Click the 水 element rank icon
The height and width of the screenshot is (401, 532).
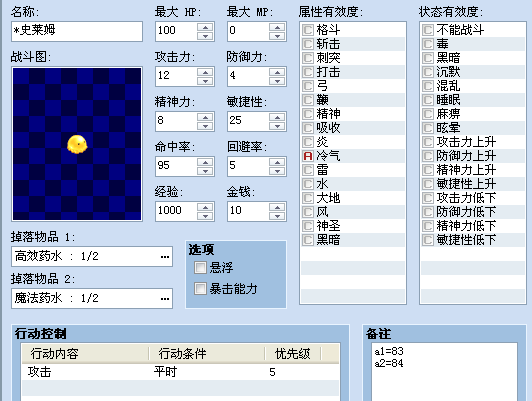point(308,184)
